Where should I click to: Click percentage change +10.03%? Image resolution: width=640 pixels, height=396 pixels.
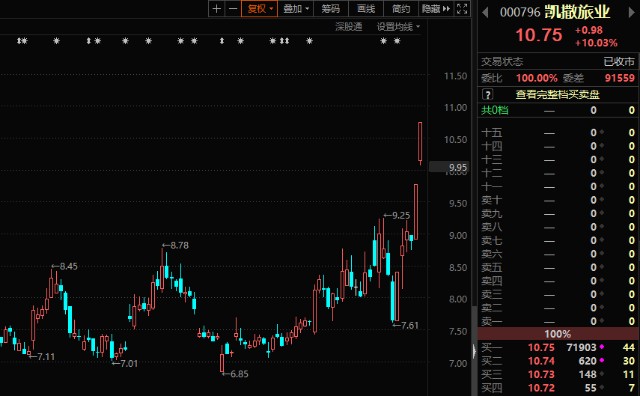(x=596, y=43)
